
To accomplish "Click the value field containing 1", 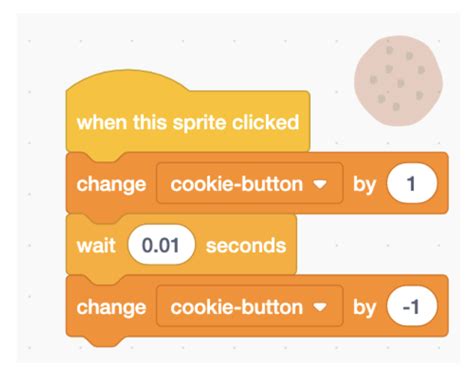I will [x=412, y=183].
